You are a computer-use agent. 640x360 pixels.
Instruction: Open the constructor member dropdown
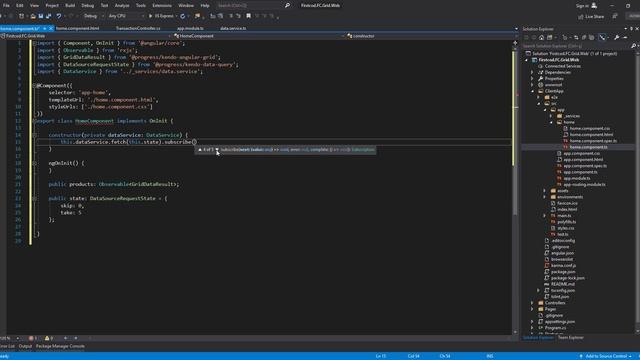(x=430, y=36)
